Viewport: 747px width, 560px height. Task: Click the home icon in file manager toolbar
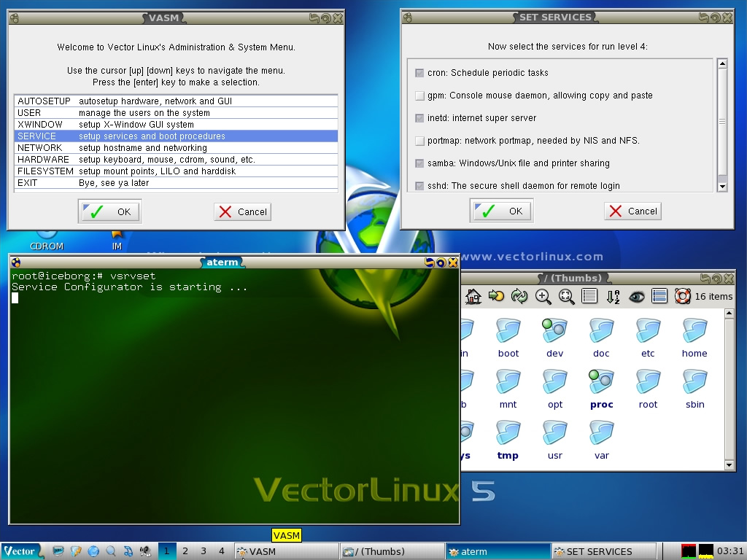point(473,296)
